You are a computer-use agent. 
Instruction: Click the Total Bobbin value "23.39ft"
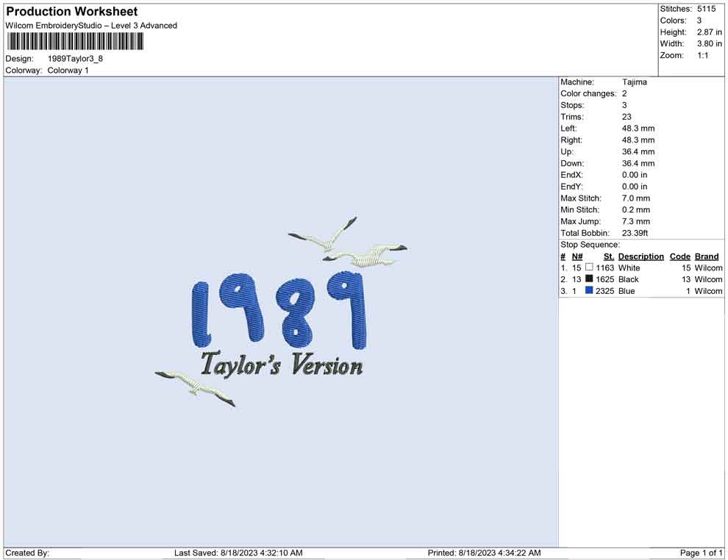tap(635, 233)
